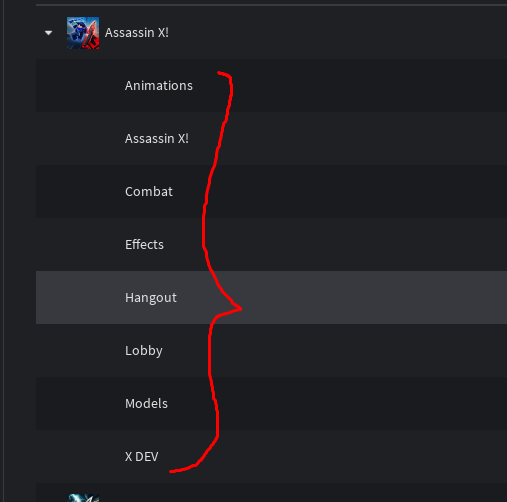
Task: Click blank area right of Combat row
Action: 367,192
